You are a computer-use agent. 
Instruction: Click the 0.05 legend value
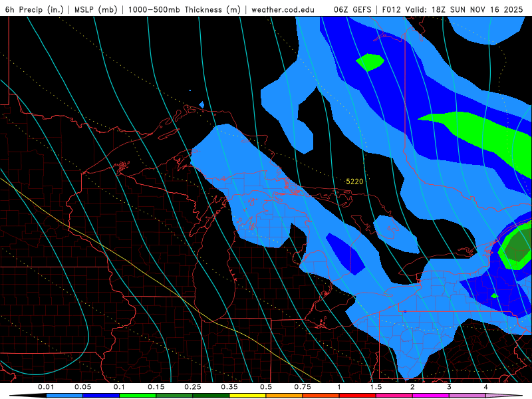pos(82,387)
